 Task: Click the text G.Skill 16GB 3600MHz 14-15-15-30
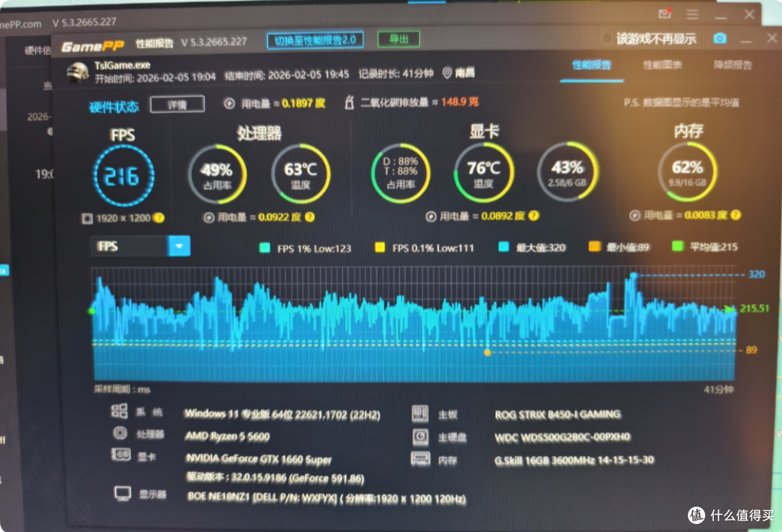click(574, 460)
